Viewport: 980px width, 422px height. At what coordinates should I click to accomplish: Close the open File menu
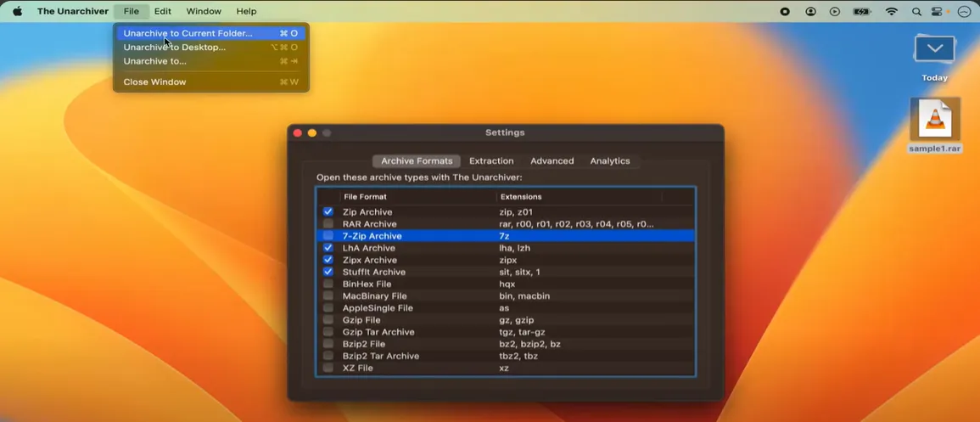132,11
